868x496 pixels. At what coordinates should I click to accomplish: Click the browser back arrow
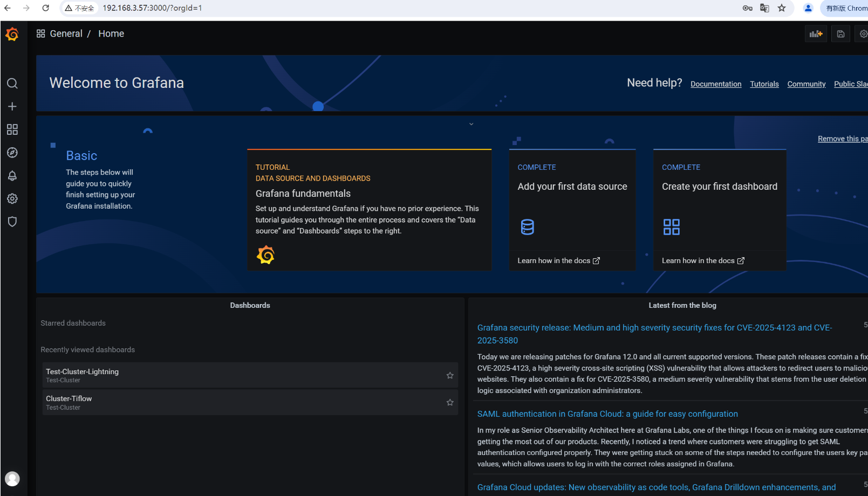click(8, 8)
